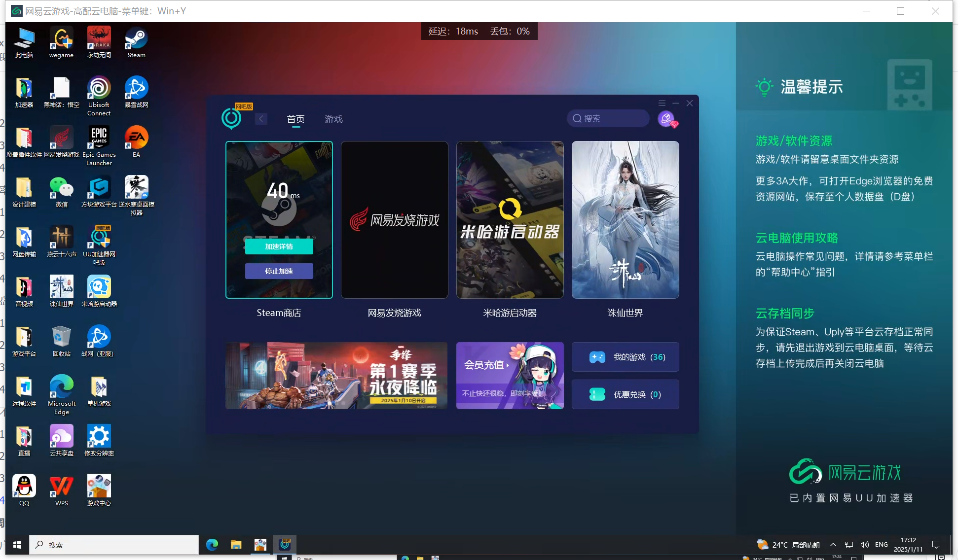
Task: Open 加速器 folder on desktop
Action: (24, 92)
